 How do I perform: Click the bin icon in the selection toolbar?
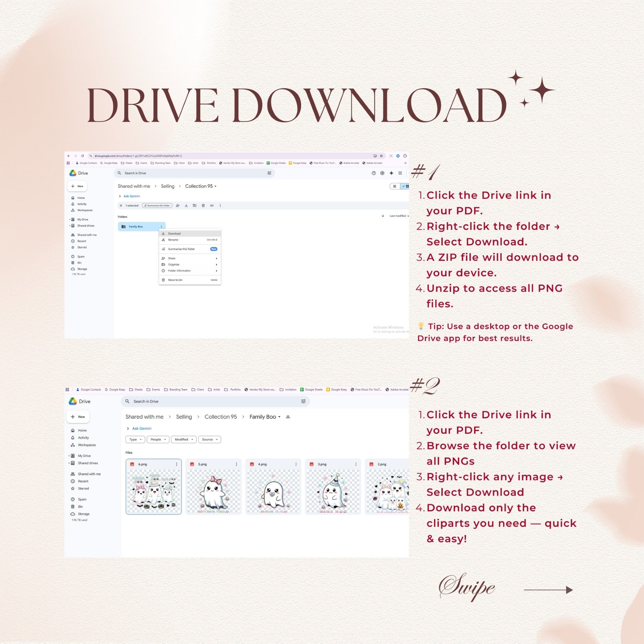[203, 206]
